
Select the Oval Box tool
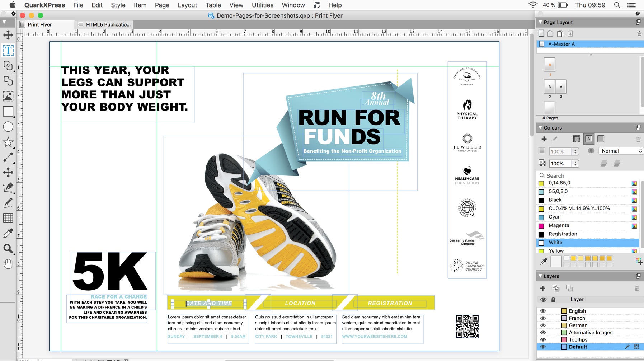click(x=8, y=127)
